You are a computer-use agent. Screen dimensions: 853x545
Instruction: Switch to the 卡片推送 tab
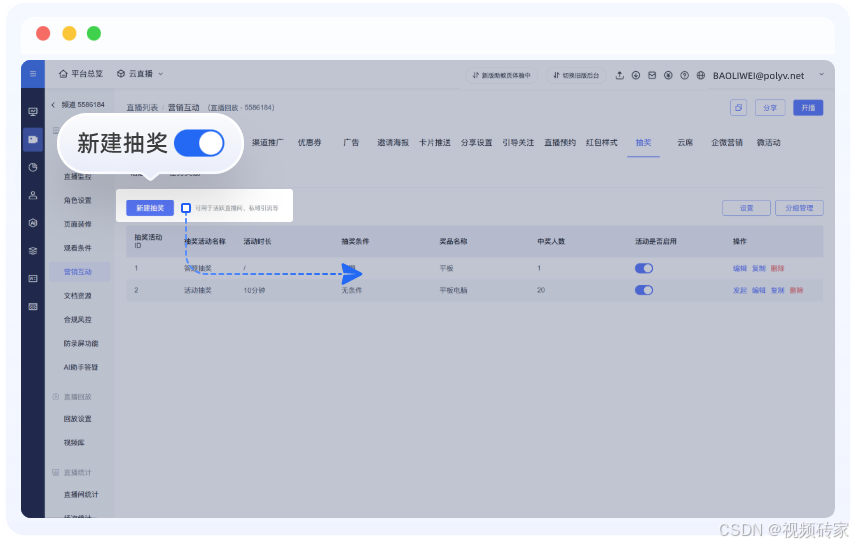tap(435, 143)
